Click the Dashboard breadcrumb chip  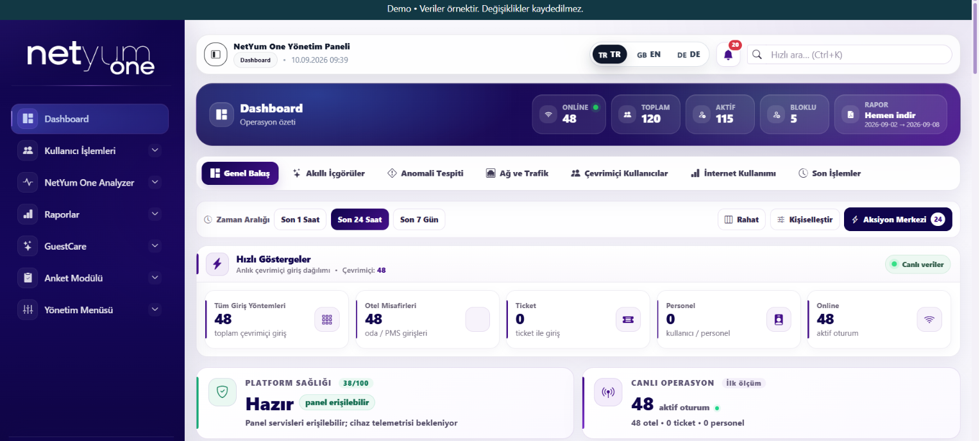pyautogui.click(x=255, y=60)
